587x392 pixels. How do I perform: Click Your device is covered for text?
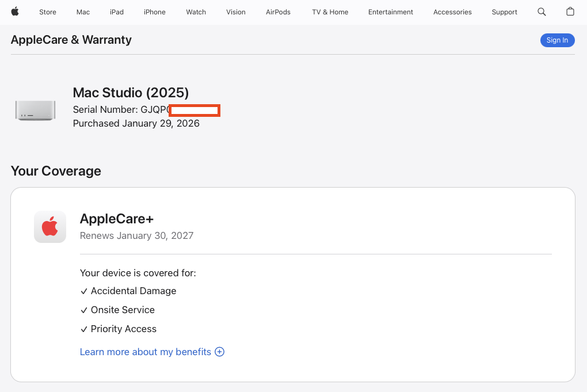pos(138,273)
